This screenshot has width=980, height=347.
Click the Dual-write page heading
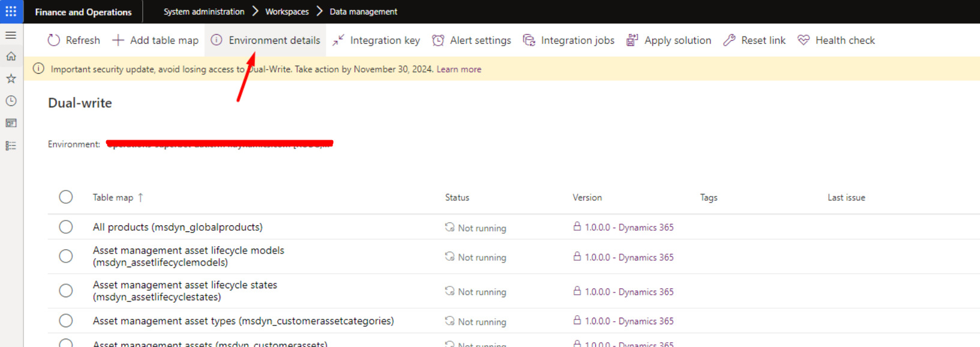point(80,103)
